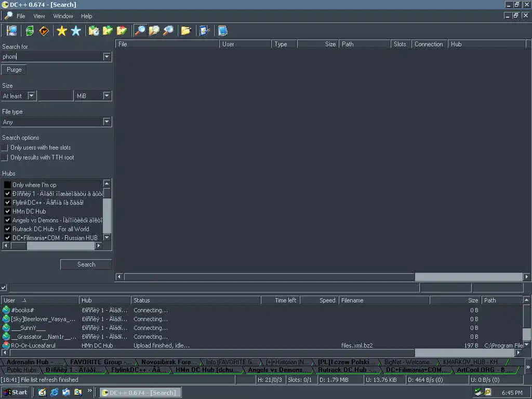Click the user icon beside ___SunnY___
Image resolution: width=532 pixels, height=399 pixels.
6,327
